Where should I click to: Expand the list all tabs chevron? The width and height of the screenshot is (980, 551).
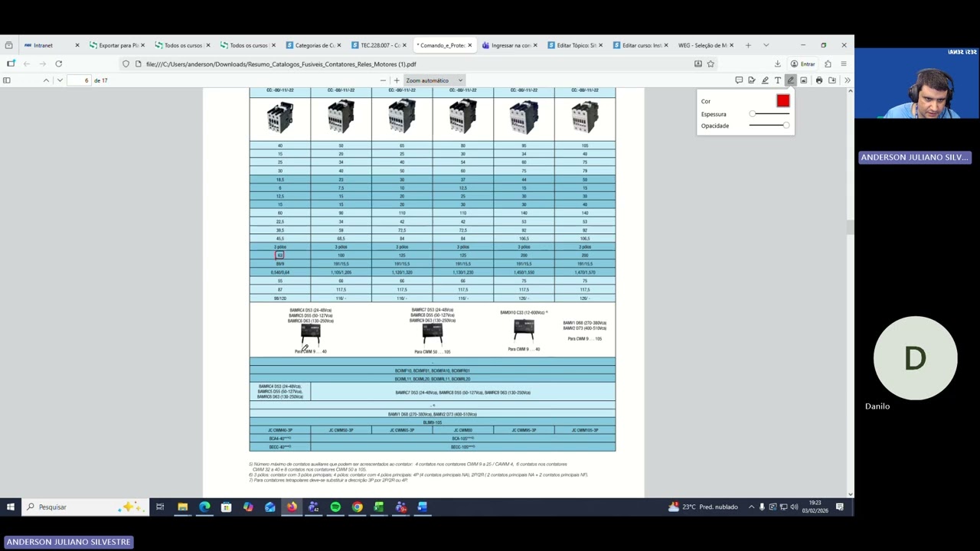click(766, 45)
